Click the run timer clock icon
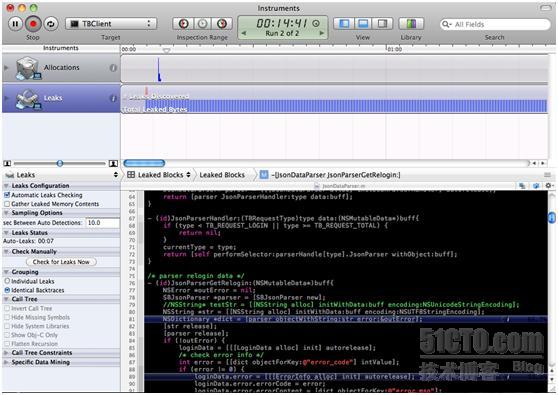 coord(316,23)
